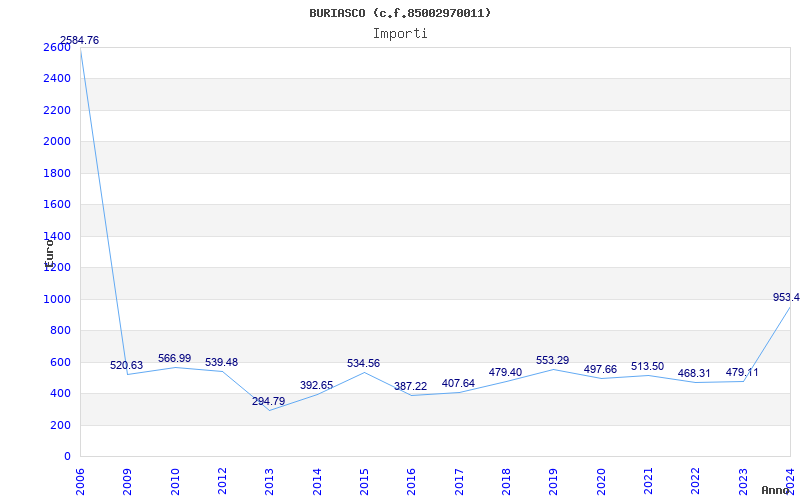This screenshot has height=500, width=800.
Task: Select the 566.99 data label
Action: click(174, 358)
